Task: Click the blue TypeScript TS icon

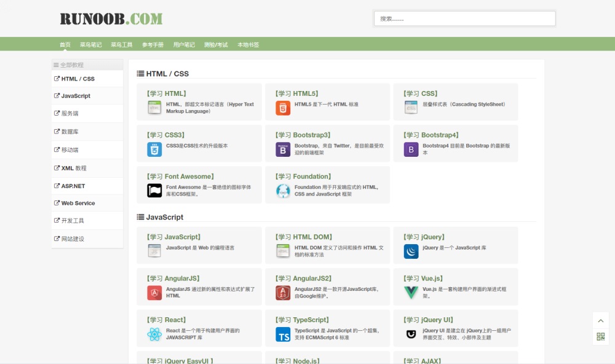Action: click(x=283, y=334)
